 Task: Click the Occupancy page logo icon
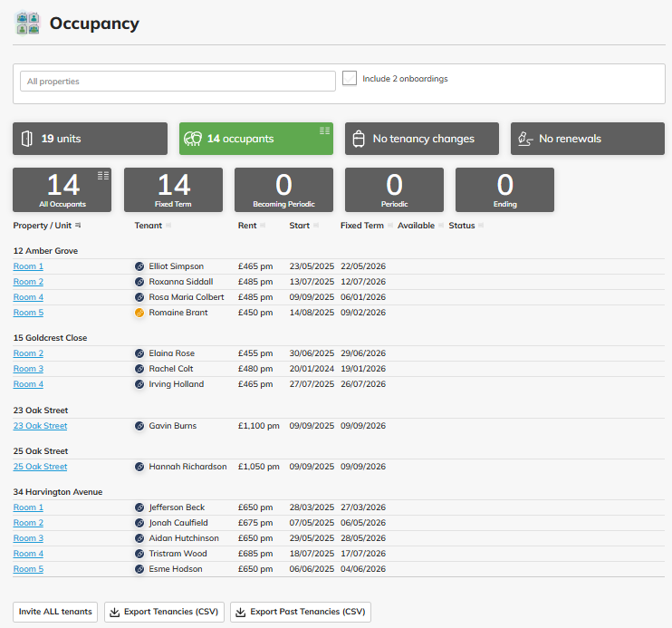tap(27, 24)
